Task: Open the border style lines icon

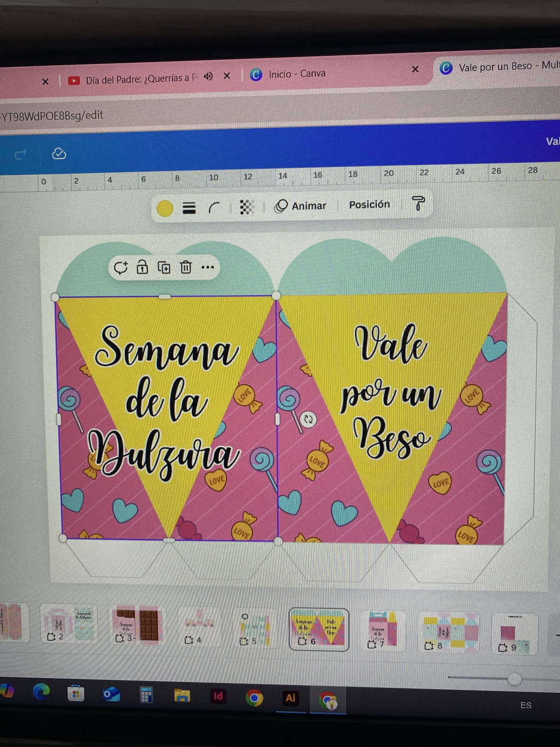Action: point(189,208)
